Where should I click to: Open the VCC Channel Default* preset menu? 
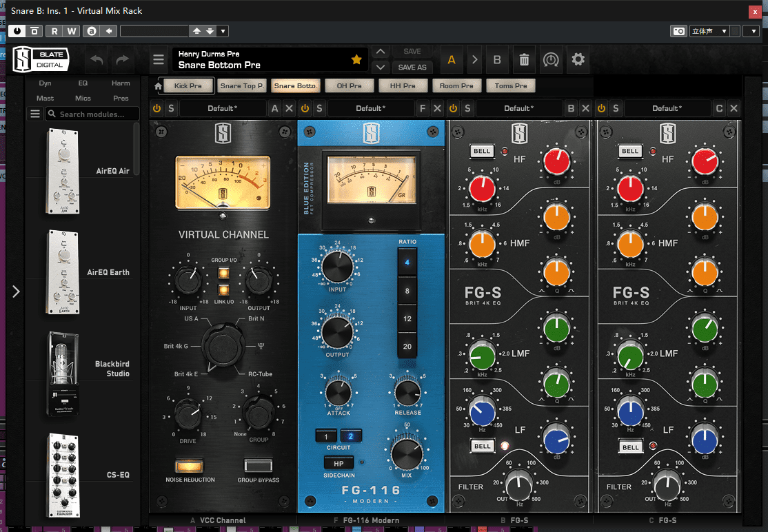point(223,108)
